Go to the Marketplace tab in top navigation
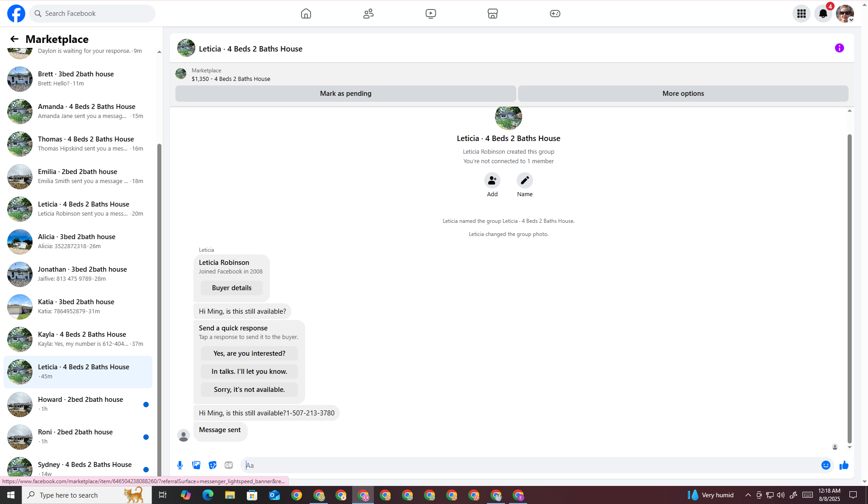 (x=492, y=14)
